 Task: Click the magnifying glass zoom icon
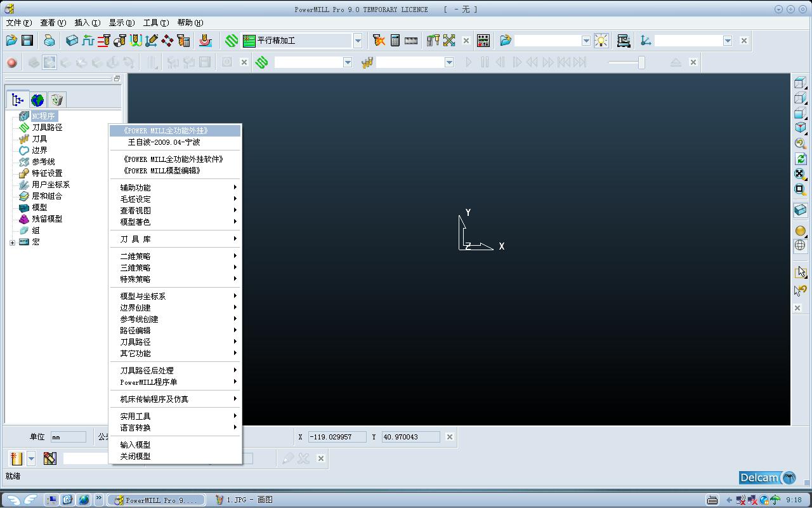tap(800, 144)
